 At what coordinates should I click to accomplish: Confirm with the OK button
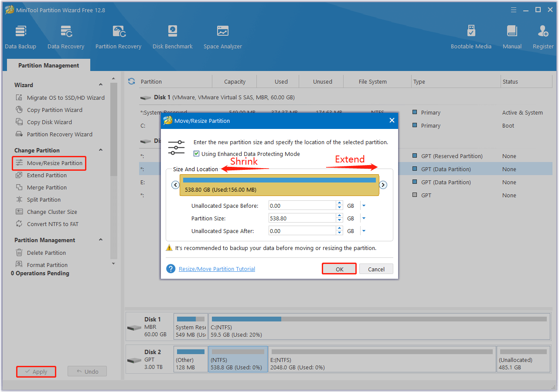339,269
